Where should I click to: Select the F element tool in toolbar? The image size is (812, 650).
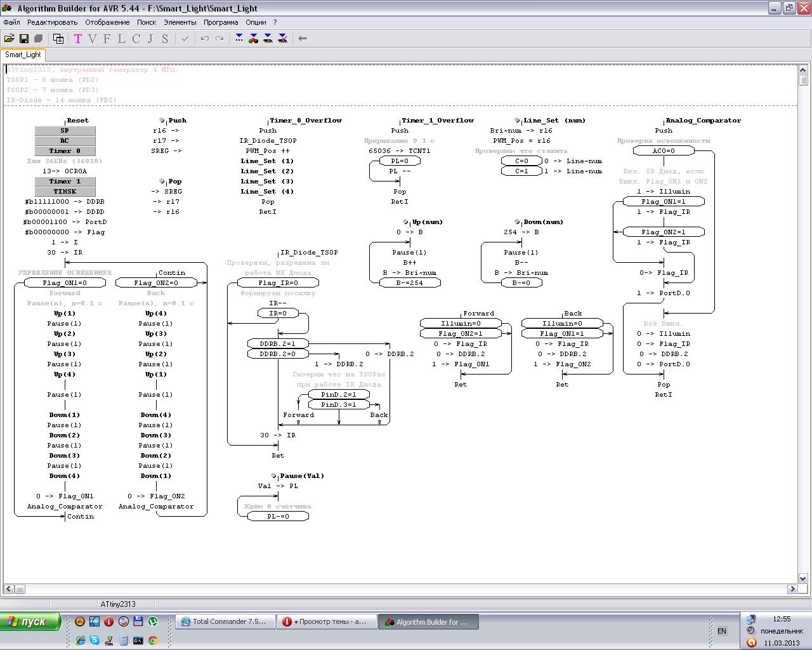click(107, 39)
